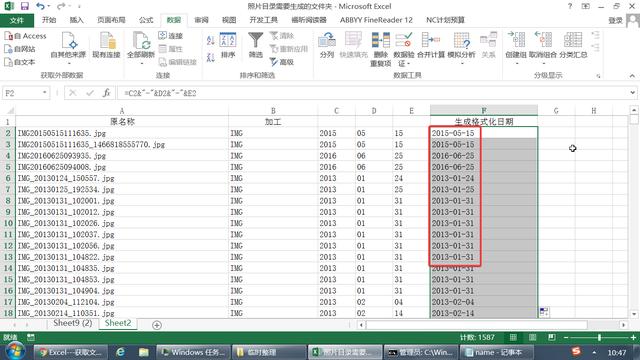The width and height of the screenshot is (640, 360).
Task: Adjust the zoom slider handle
Action: tap(599, 338)
